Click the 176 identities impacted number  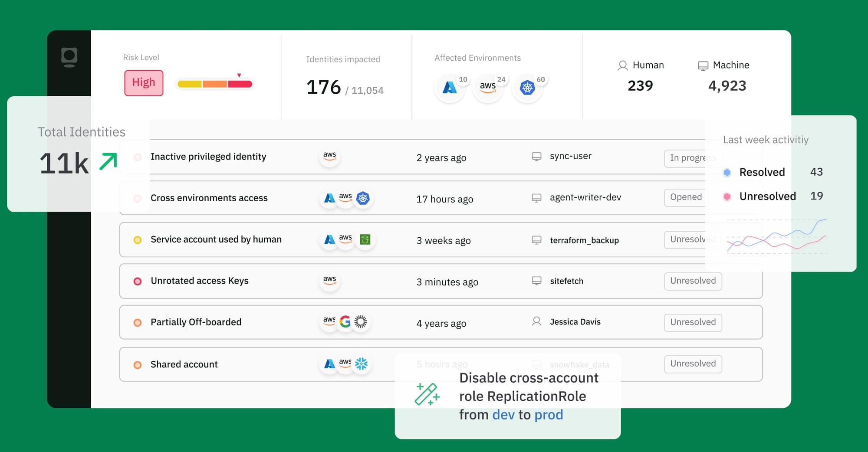(x=324, y=87)
